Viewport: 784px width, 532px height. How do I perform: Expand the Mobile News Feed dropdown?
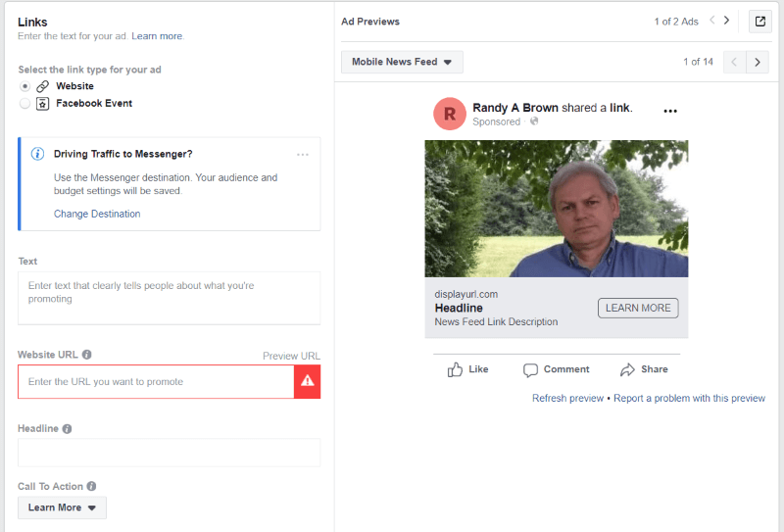coord(402,62)
